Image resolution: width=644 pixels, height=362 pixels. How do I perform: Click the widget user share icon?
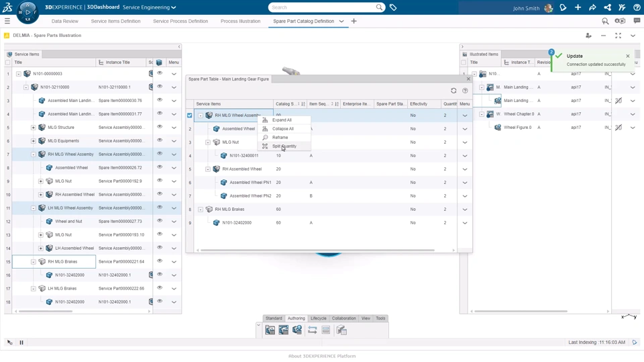[x=588, y=36]
